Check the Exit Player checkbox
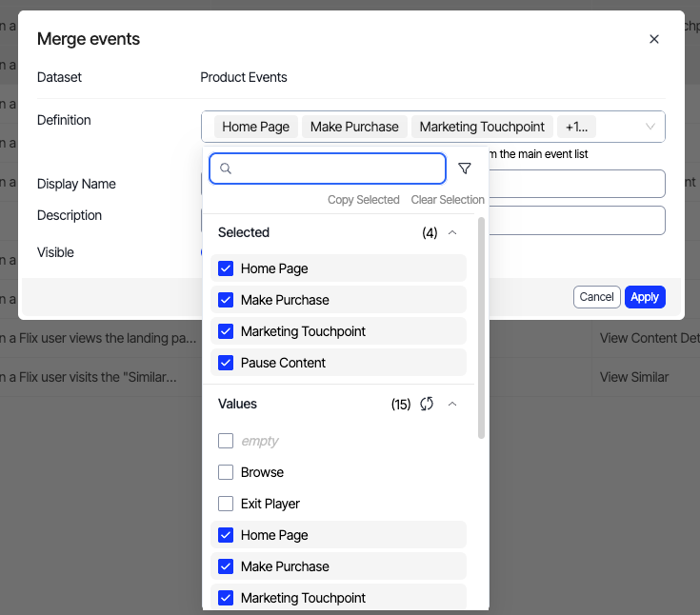The height and width of the screenshot is (615, 700). (226, 504)
